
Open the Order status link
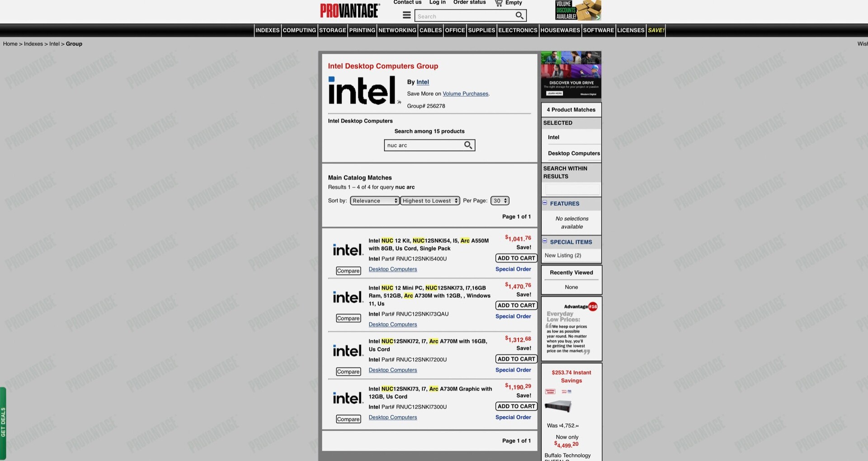coord(470,2)
